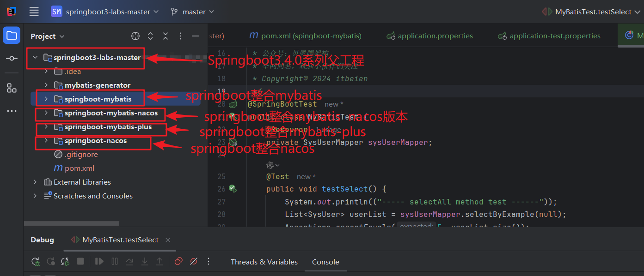Click Step Over icon
This screenshot has height=276, width=644.
click(x=129, y=262)
